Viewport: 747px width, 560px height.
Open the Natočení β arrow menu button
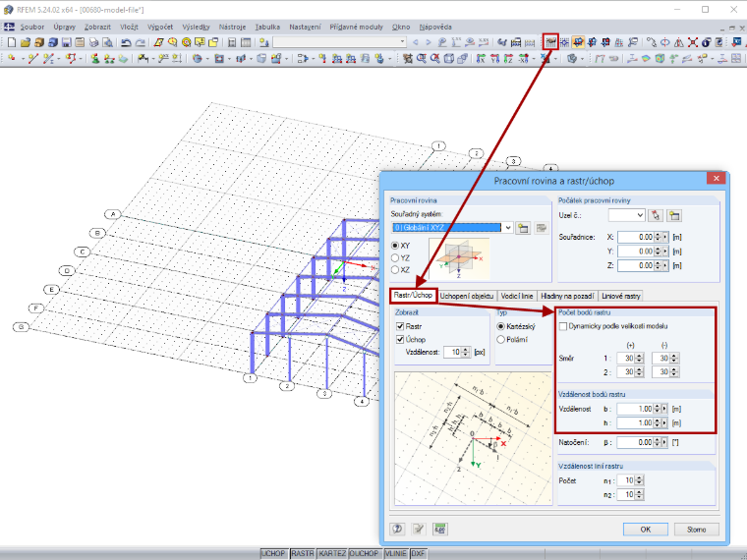665,442
